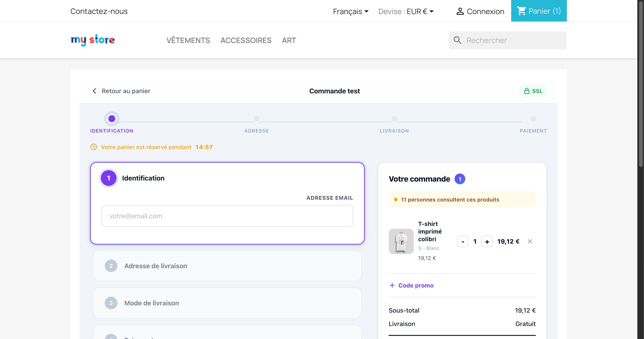The image size is (644, 339).
Task: Select the ADRESSE progress step dot
Action: [256, 119]
